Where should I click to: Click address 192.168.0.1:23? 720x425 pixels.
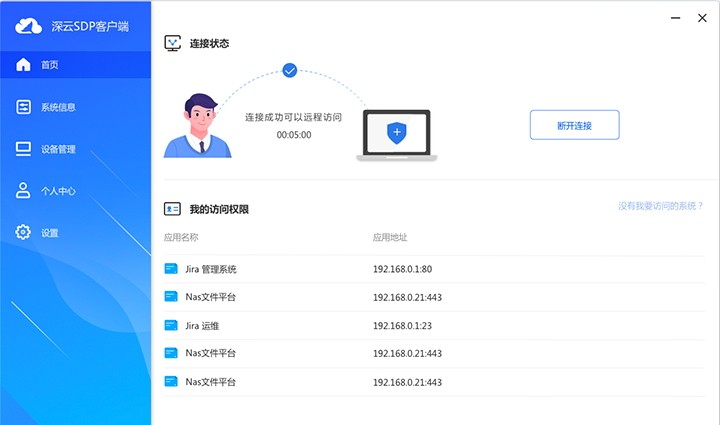[402, 326]
